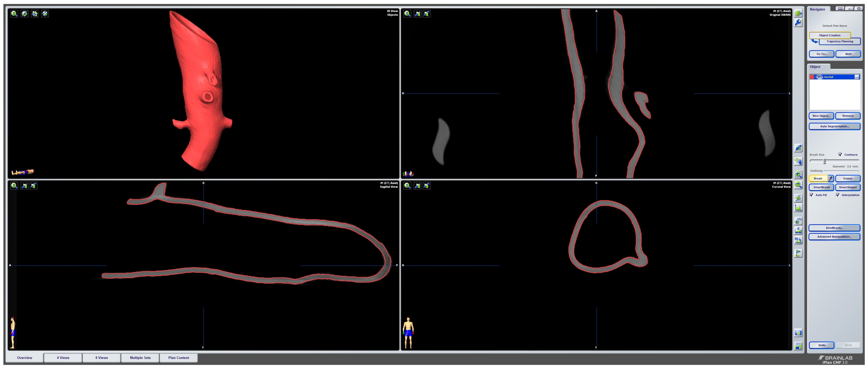
Task: Click the rotate view icon in the 3D View
Action: point(24,13)
